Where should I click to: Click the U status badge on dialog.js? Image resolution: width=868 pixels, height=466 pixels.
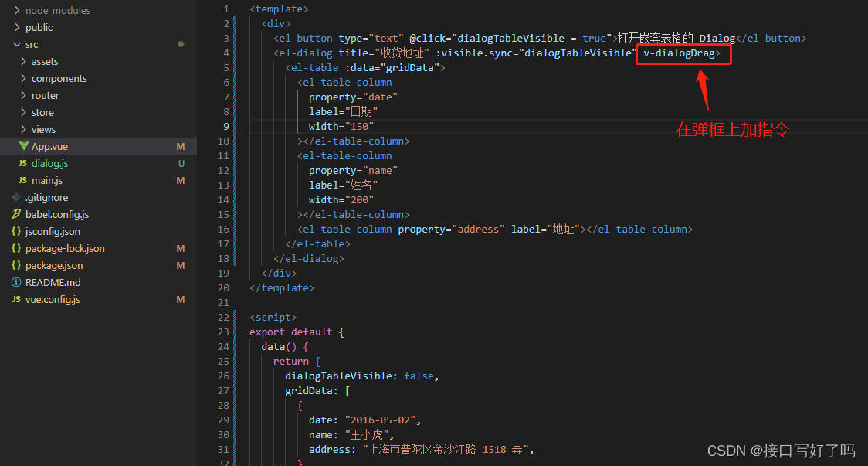[x=181, y=164]
